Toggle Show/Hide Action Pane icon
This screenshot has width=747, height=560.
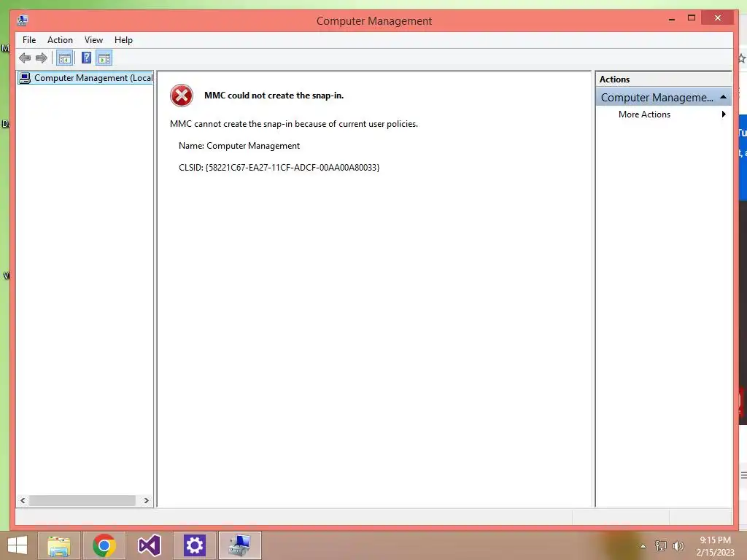104,58
